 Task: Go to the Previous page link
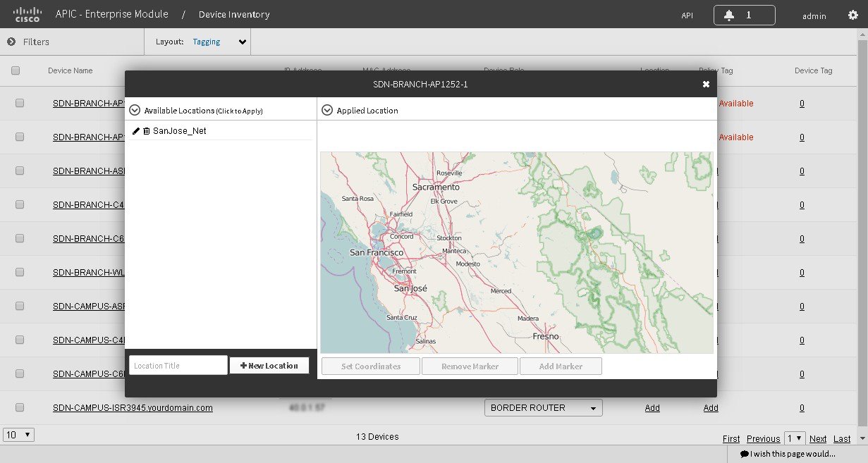point(763,438)
